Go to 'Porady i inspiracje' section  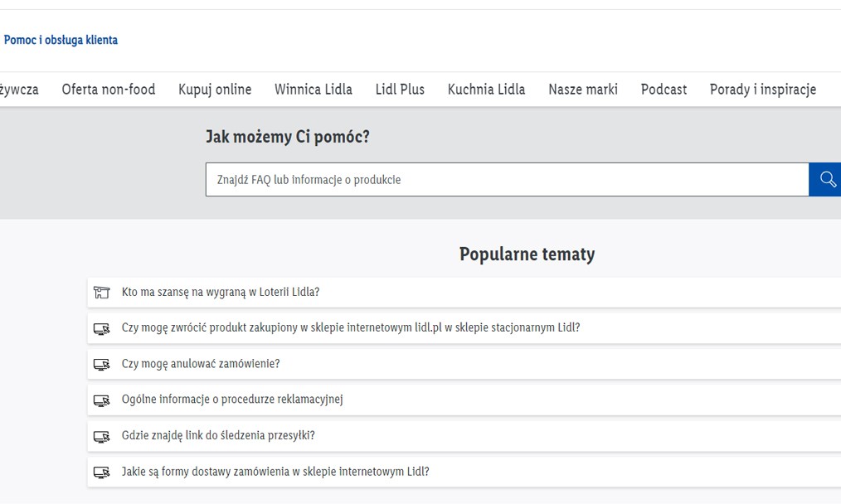click(x=763, y=89)
